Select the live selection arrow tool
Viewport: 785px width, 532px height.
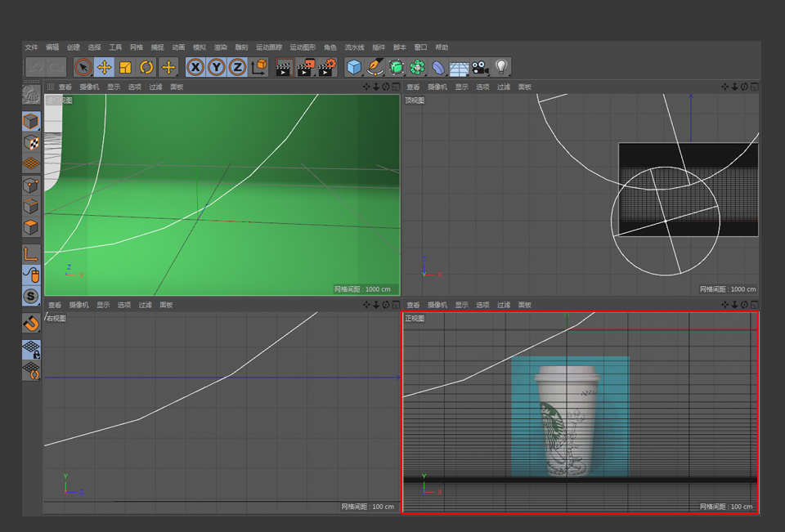tap(83, 67)
